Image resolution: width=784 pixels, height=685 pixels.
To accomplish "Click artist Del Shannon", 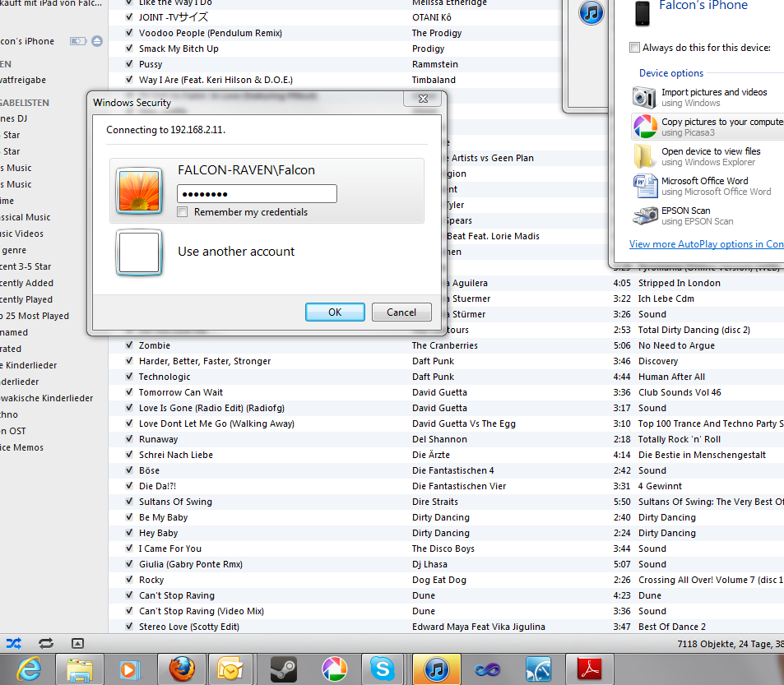I will 439,439.
